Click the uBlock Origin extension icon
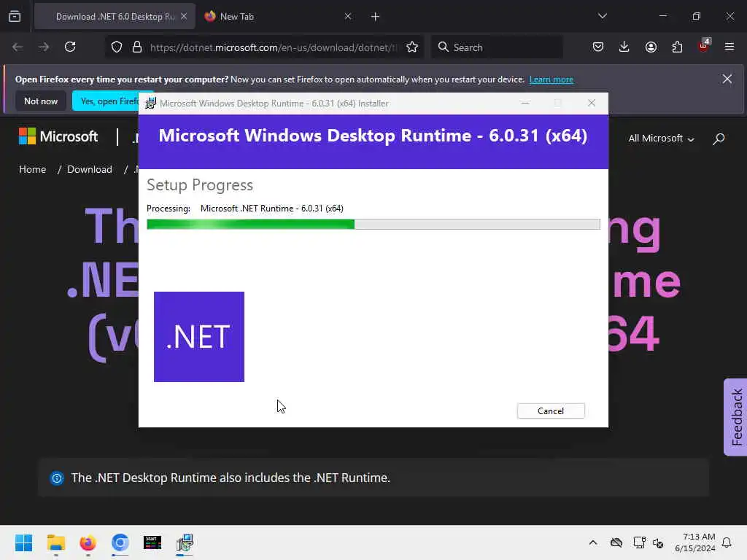The width and height of the screenshot is (747, 560). point(704,46)
